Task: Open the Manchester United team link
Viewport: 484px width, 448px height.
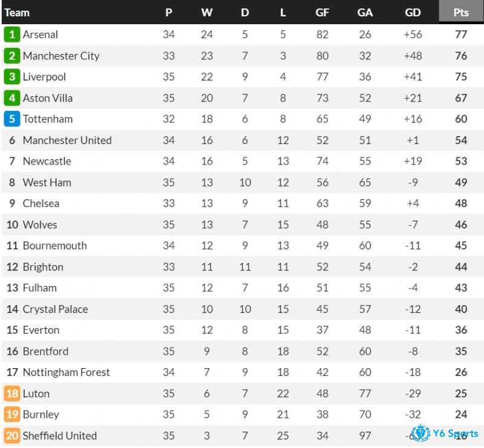Action: click(x=67, y=140)
